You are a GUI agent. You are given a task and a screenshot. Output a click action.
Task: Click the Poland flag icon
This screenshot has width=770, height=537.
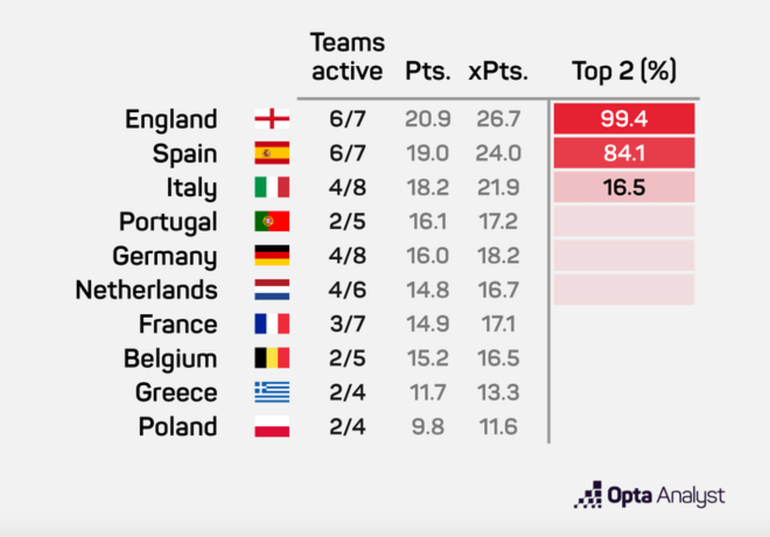[x=272, y=426]
